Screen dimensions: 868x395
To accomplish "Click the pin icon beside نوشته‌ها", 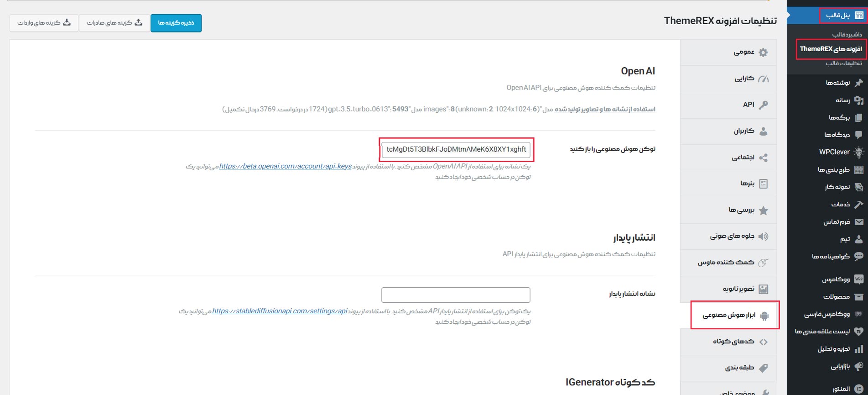I will (x=858, y=83).
